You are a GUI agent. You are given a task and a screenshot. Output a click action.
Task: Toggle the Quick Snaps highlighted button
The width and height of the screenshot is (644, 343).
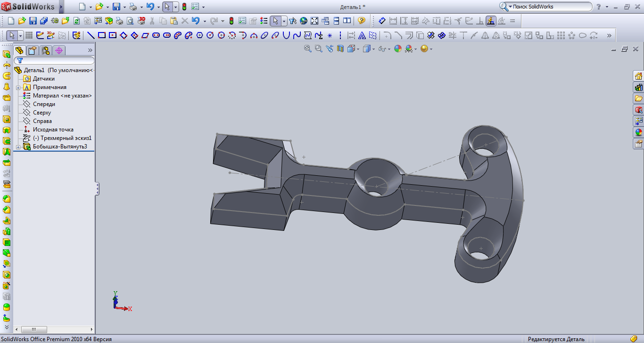[491, 21]
